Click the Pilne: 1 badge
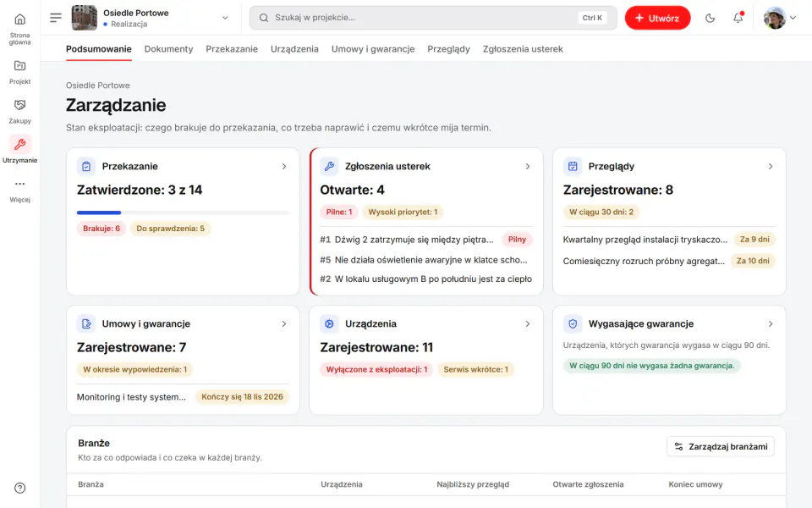The height and width of the screenshot is (508, 812). (x=339, y=212)
